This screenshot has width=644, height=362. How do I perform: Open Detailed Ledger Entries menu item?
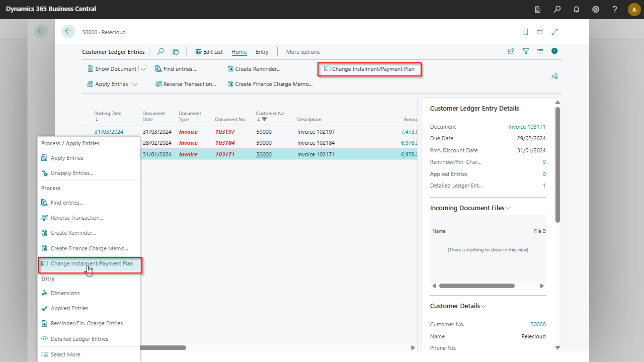point(89,339)
